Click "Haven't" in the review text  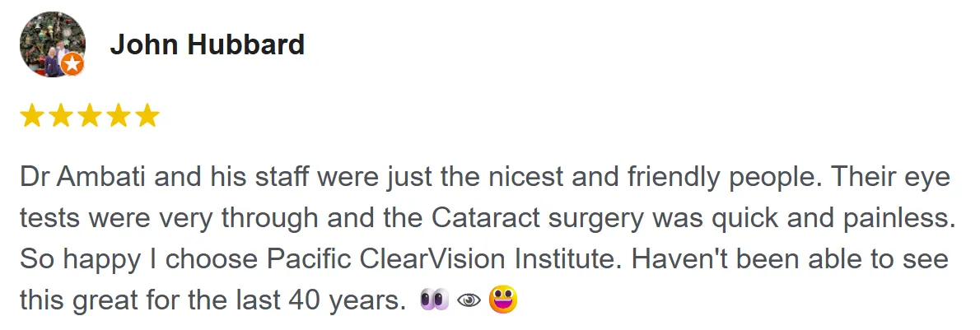[x=672, y=259]
